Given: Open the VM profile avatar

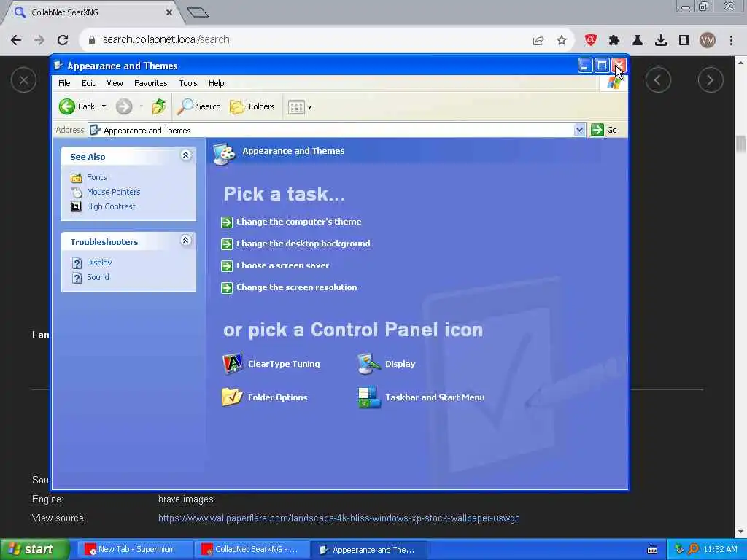Looking at the screenshot, I should tap(708, 41).
